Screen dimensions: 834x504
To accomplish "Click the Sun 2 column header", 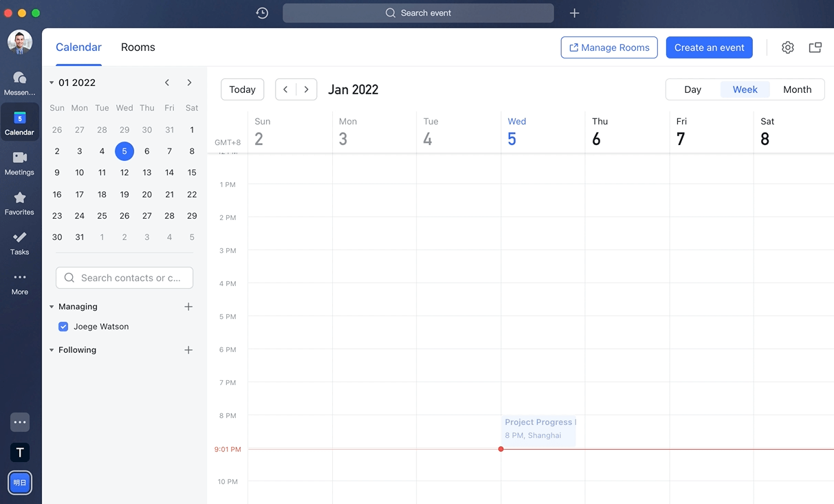I will tap(289, 132).
